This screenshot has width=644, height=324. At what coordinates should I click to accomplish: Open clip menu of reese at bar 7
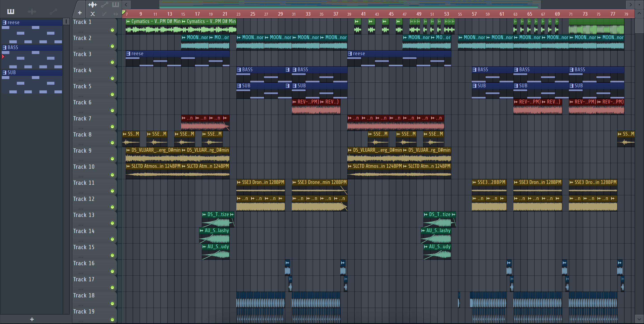tap(128, 53)
